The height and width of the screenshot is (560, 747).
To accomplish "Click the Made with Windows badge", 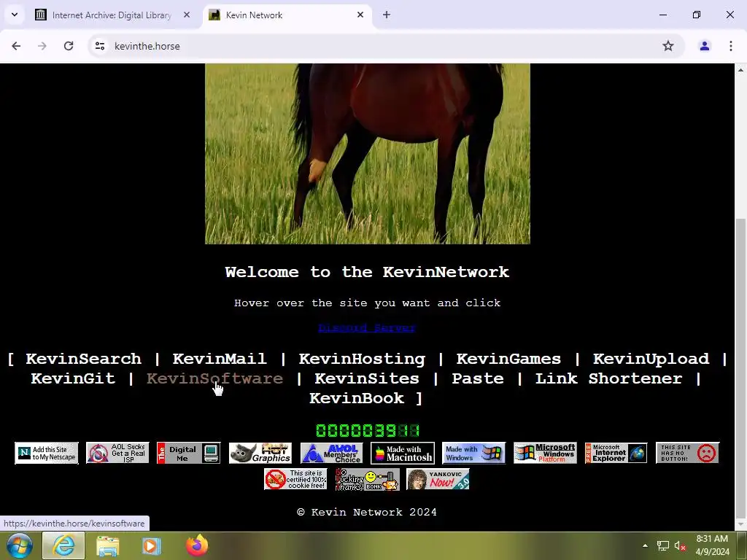I will pyautogui.click(x=473, y=453).
